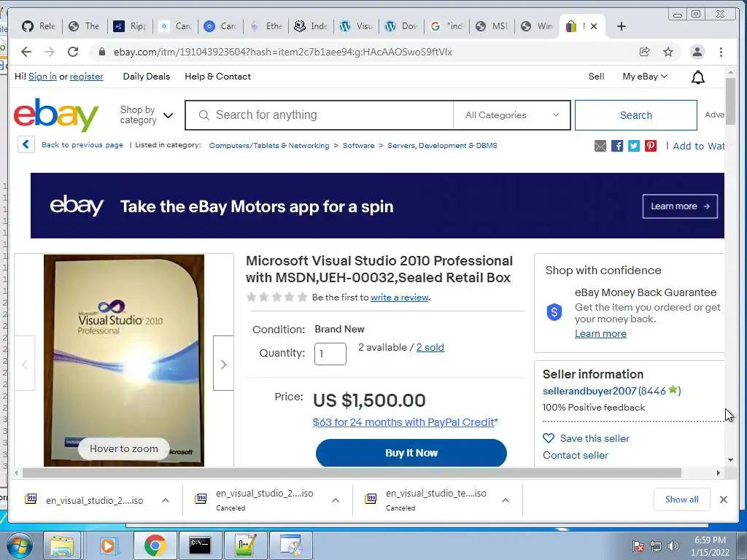
Task: Switch to the Inde tab
Action: [x=311, y=26]
